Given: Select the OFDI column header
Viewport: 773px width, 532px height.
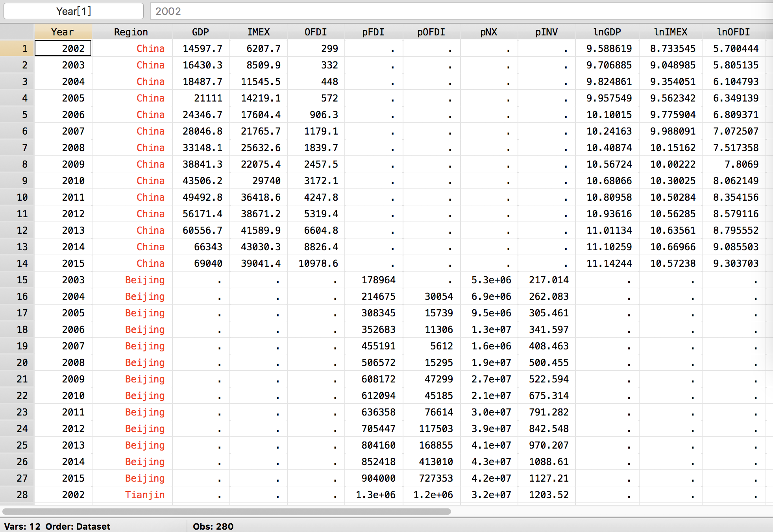Looking at the screenshot, I should (316, 32).
